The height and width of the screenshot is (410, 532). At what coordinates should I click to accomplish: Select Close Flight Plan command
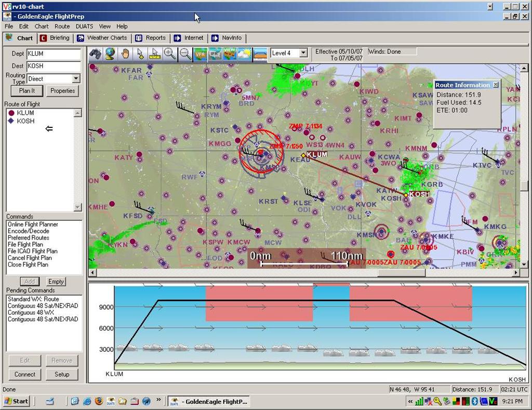click(x=28, y=264)
